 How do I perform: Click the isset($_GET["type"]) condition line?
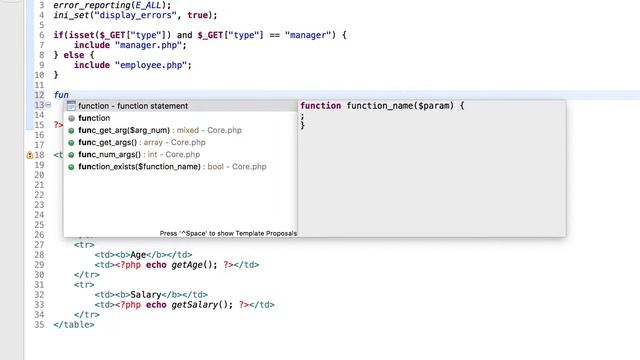[x=200, y=35]
